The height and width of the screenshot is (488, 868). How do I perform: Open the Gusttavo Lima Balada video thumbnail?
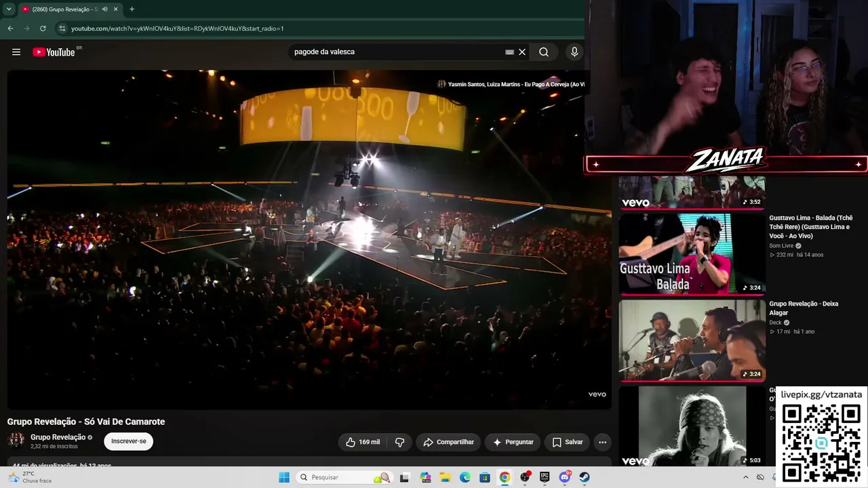point(692,254)
